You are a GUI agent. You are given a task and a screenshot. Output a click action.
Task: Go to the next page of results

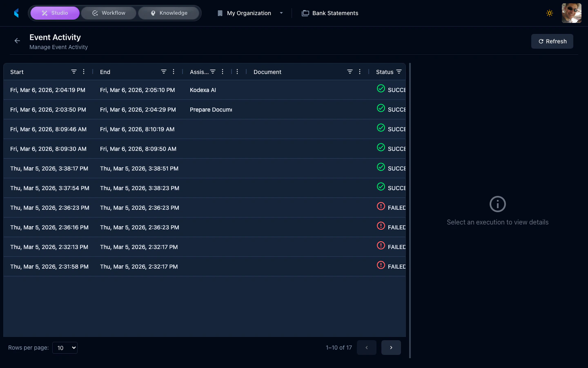coord(391,347)
